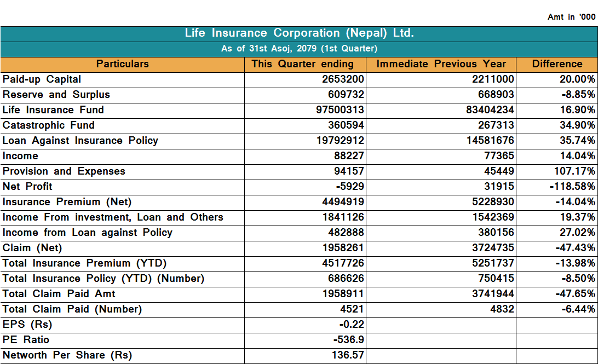Select 'Income from Loan against Policy' label
Screen dimensions: 598x364
point(87,233)
